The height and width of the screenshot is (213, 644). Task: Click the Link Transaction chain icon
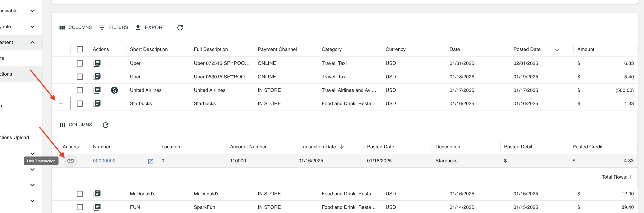71,161
